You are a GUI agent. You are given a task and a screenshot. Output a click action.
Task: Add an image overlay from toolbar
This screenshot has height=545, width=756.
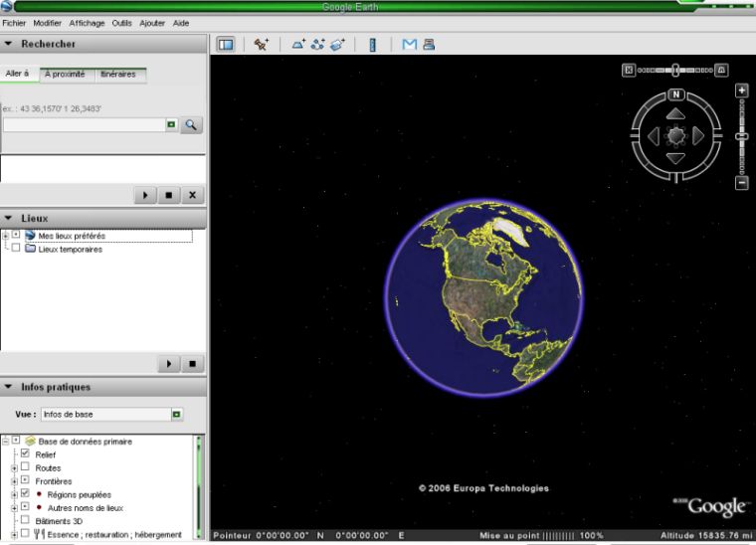click(337, 45)
